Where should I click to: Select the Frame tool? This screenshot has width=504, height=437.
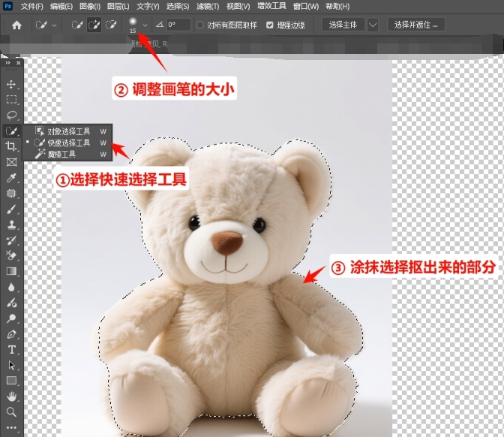(x=11, y=162)
